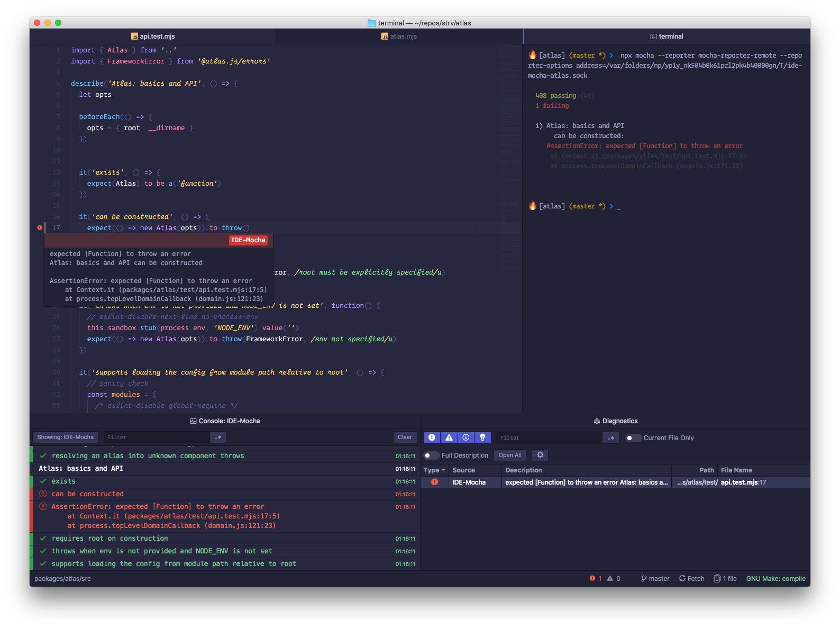The image size is (840, 629).
Task: Click the IDE-Mocha badge in the error tooltip
Action: 248,240
